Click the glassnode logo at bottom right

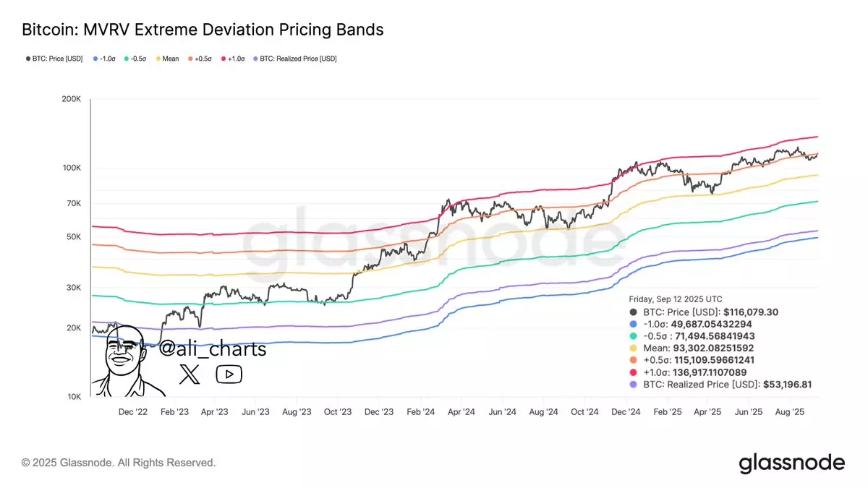click(791, 463)
